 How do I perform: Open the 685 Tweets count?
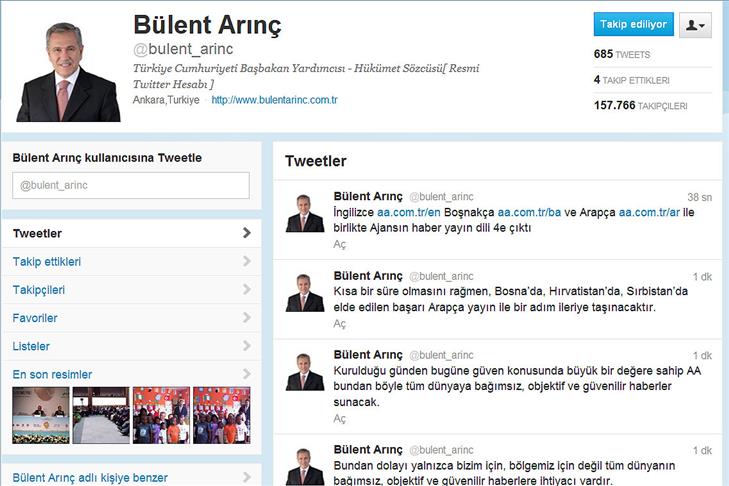622,54
